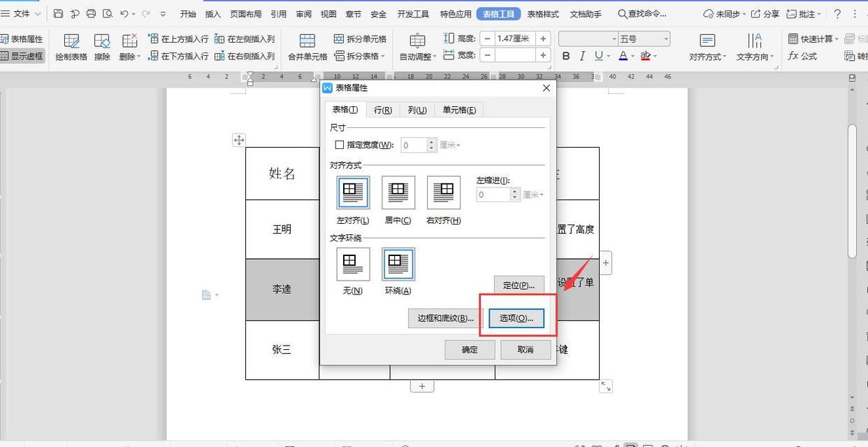
Task: Open the File (文件) menu dropdown
Action: click(22, 14)
